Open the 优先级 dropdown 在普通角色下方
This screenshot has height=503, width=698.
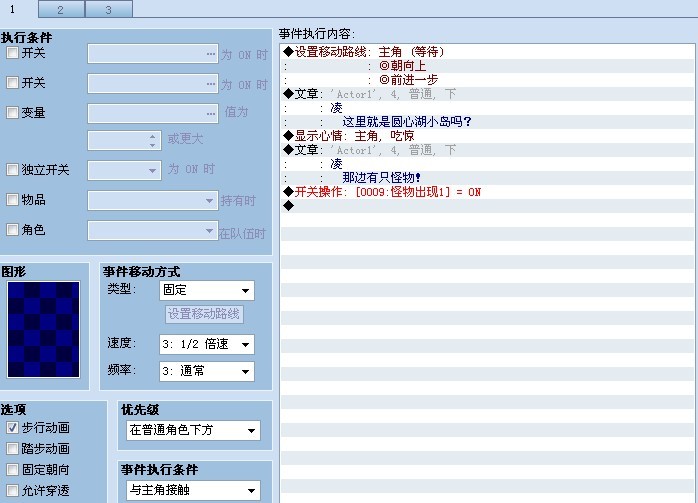pos(193,430)
